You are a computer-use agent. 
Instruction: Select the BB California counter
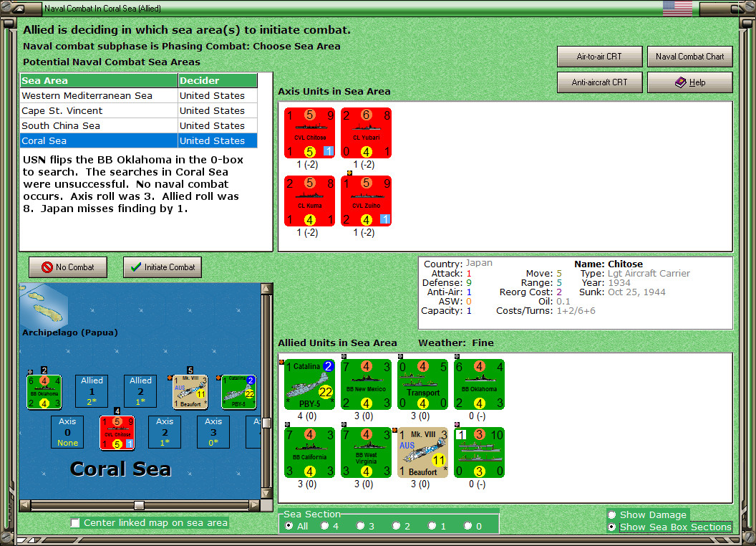[x=309, y=453]
